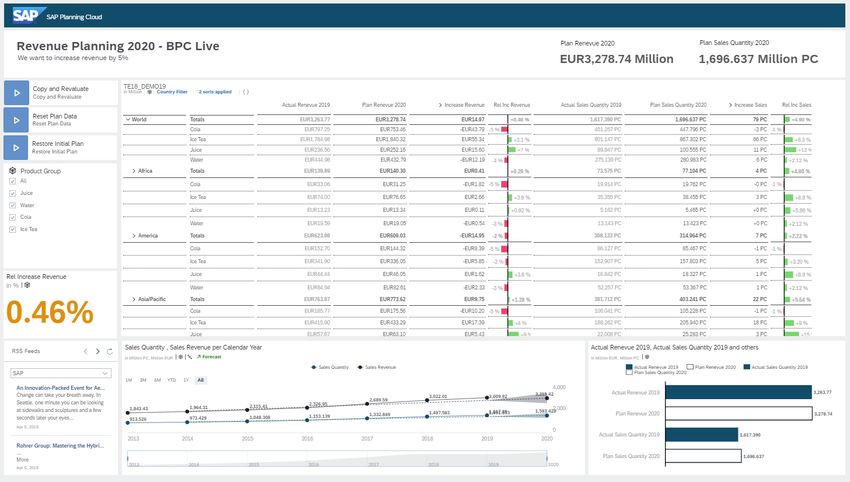850x482 pixels.
Task: Click the 0.46% Rel Increase Revenue value
Action: click(50, 312)
